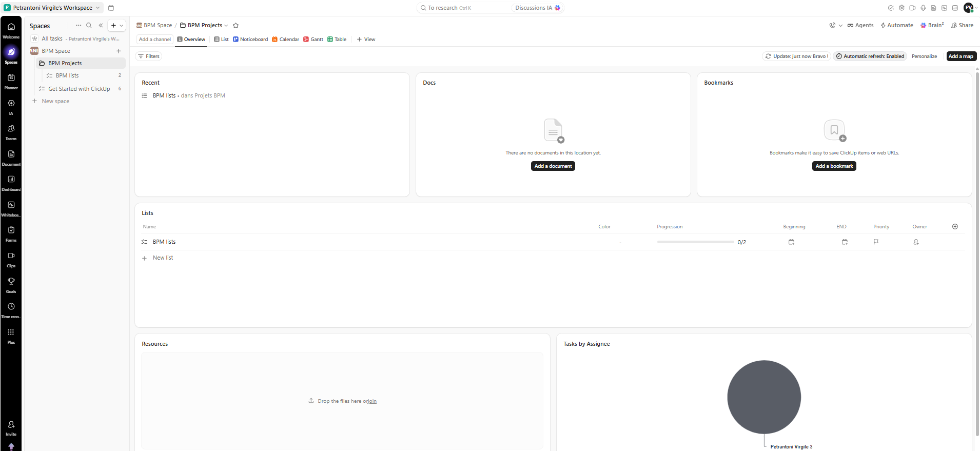
Task: Open the Filters dropdown
Action: [x=149, y=56]
